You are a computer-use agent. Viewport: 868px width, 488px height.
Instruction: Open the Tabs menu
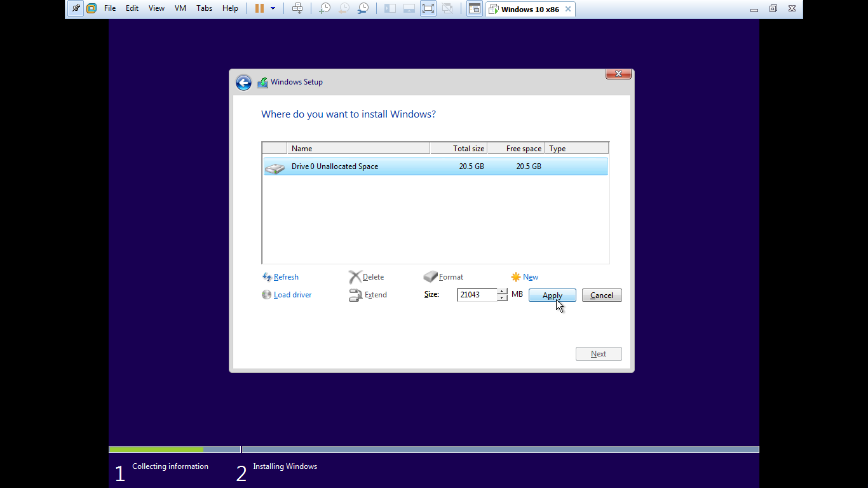[205, 8]
